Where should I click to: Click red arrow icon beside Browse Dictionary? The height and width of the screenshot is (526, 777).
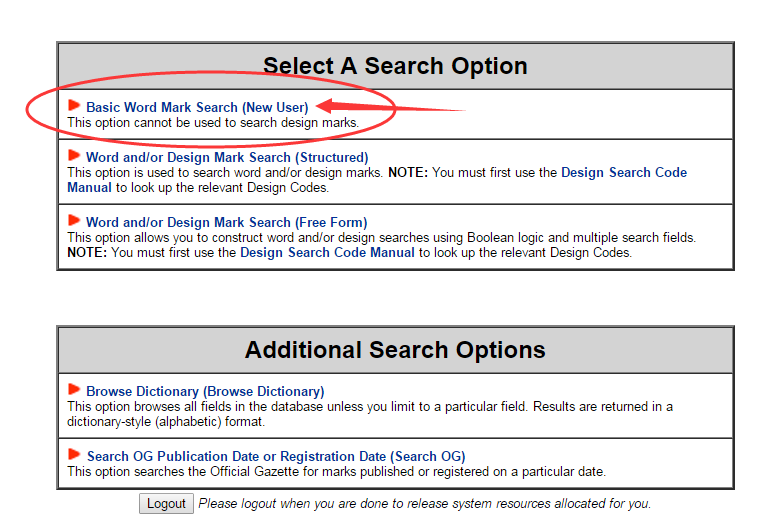point(74,389)
